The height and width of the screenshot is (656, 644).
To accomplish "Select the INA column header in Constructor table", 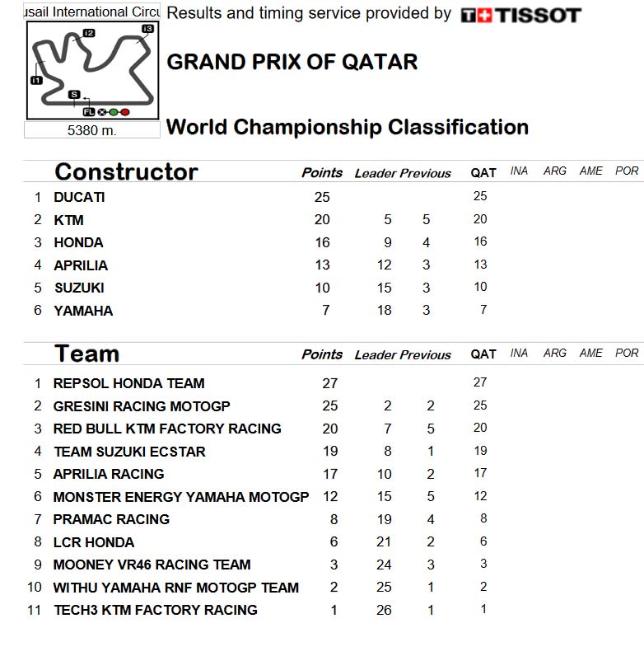I will 519,171.
